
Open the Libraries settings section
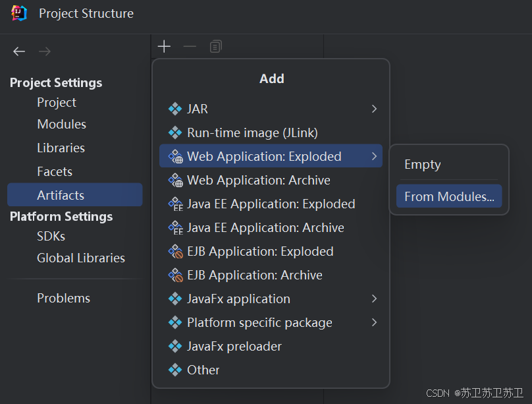click(x=61, y=148)
